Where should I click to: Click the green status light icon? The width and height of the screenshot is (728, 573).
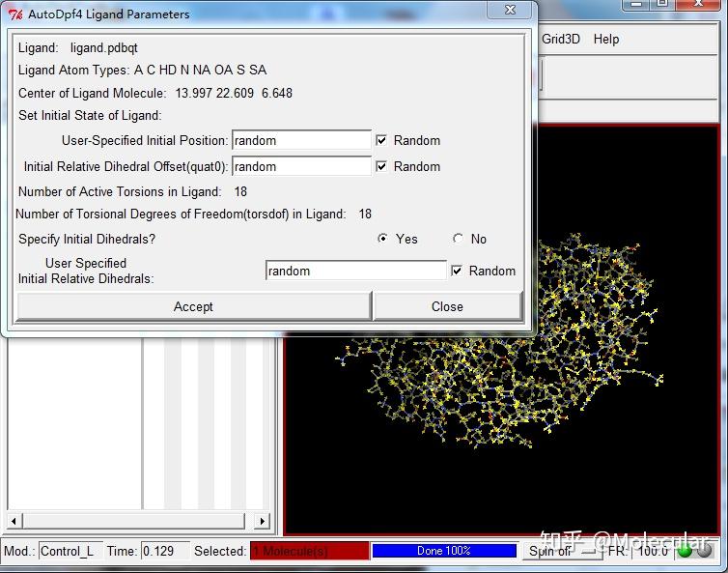[x=684, y=551]
